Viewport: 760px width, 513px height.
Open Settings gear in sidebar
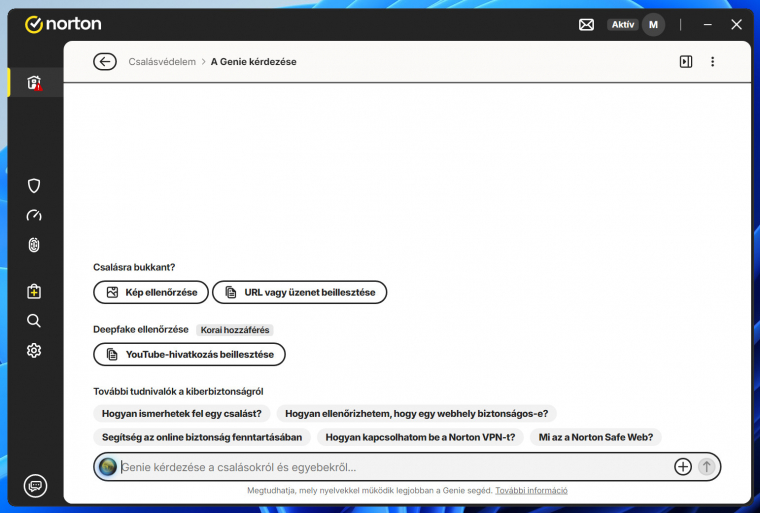(x=34, y=350)
